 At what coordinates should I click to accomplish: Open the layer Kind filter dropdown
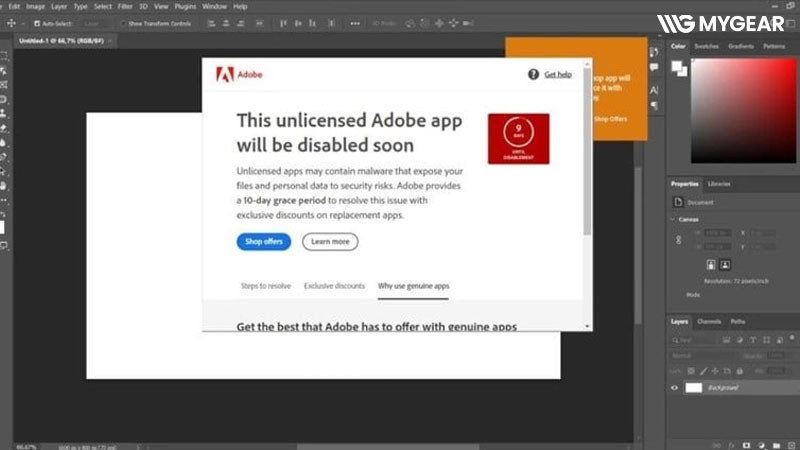(694, 340)
